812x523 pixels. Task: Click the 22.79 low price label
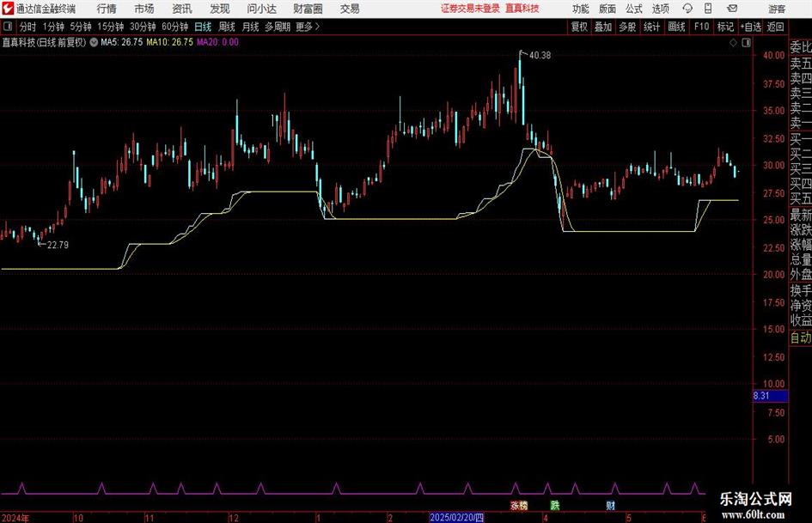pyautogui.click(x=58, y=245)
